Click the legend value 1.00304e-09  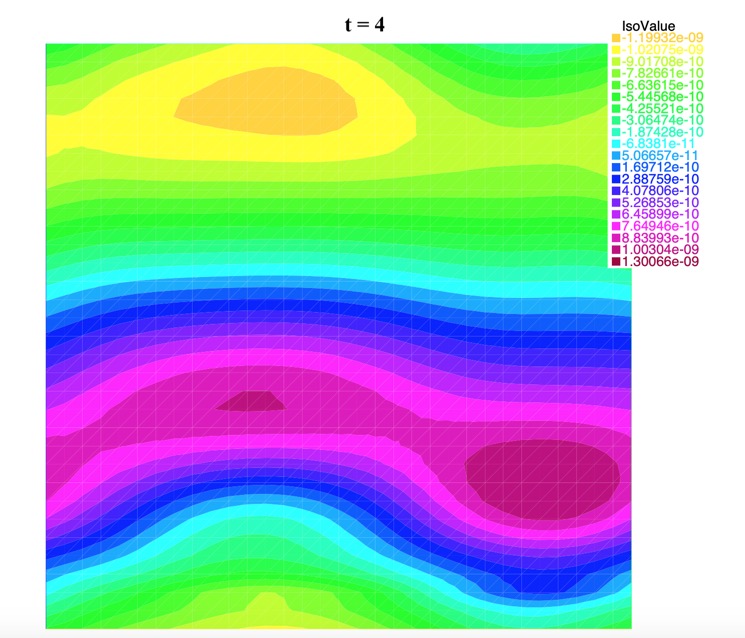tap(660, 250)
